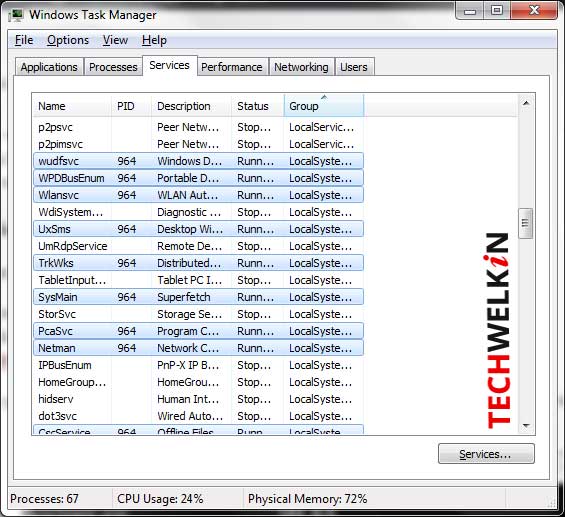This screenshot has width=565, height=517.
Task: Select the StorSvc service row
Action: tap(198, 314)
